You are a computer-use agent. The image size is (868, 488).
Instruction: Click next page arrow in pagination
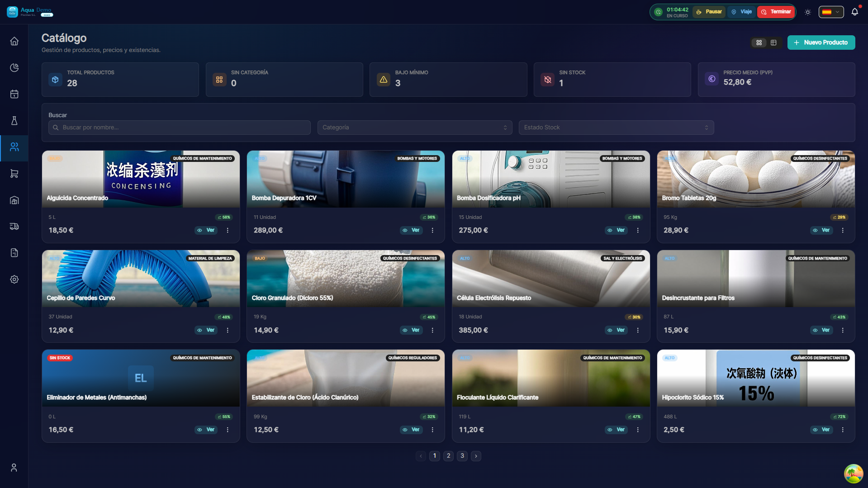pyautogui.click(x=476, y=456)
